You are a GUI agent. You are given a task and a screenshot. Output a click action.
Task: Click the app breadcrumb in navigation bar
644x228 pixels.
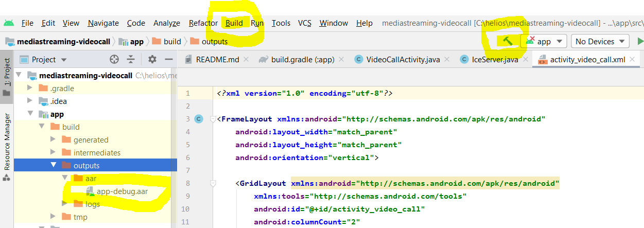point(131,41)
